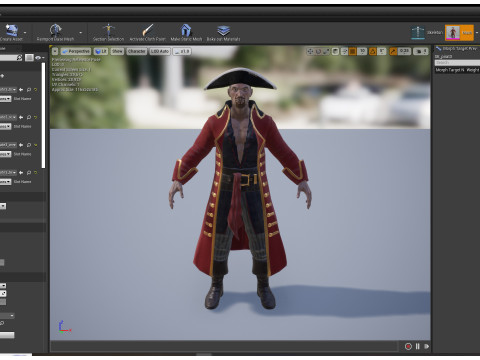Image resolution: width=480 pixels, height=360 pixels.
Task: Use selected asset arrow for fourth material slot
Action: coord(21,172)
